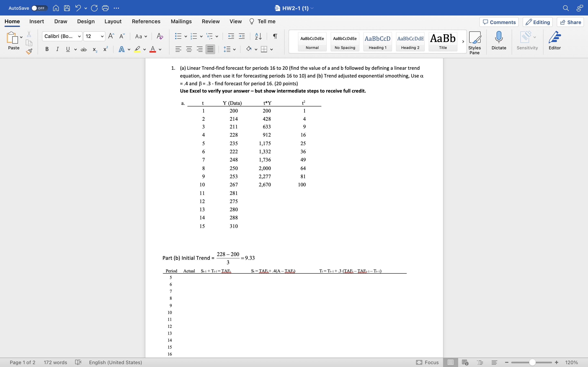Open the Styles Pane

click(474, 43)
